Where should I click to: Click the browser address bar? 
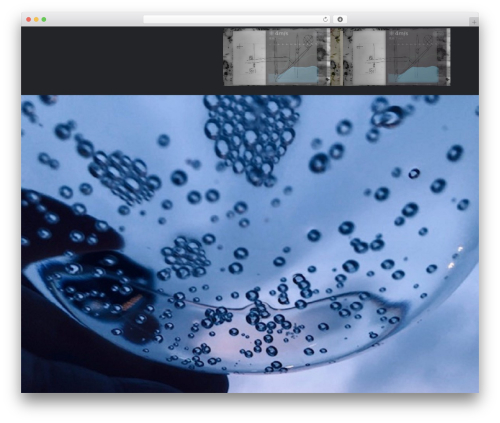pos(237,19)
